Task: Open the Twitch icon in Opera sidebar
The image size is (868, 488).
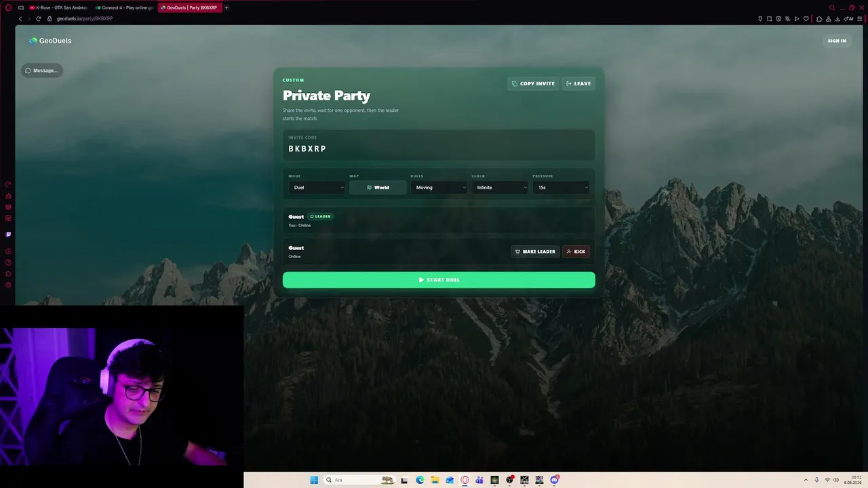Action: point(8,235)
